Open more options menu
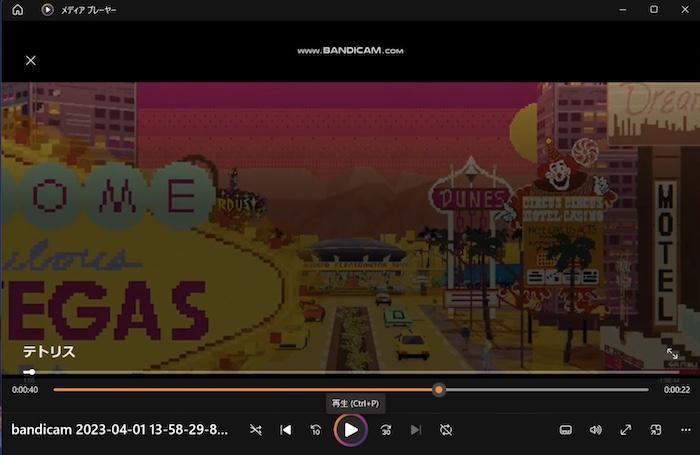Screen dimensions: 700x455 (686, 430)
